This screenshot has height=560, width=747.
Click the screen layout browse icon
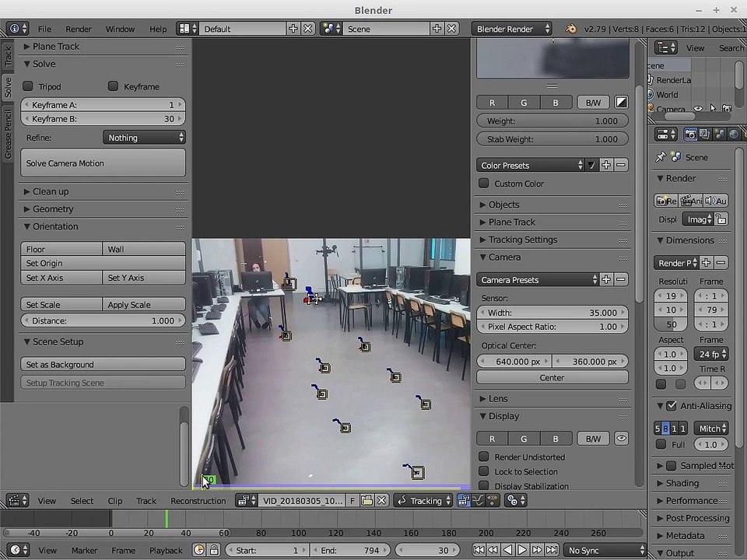click(188, 29)
